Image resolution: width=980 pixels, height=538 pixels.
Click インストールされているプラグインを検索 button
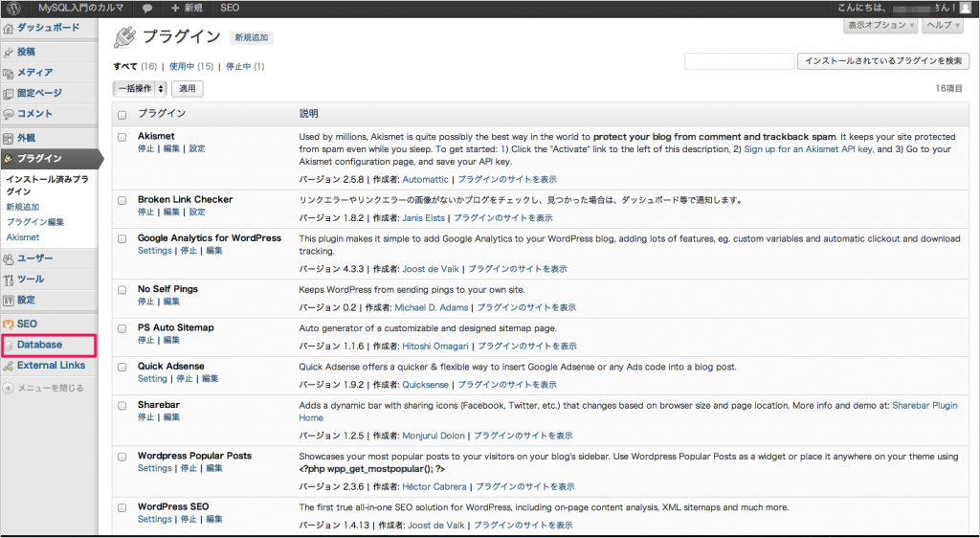click(x=883, y=61)
